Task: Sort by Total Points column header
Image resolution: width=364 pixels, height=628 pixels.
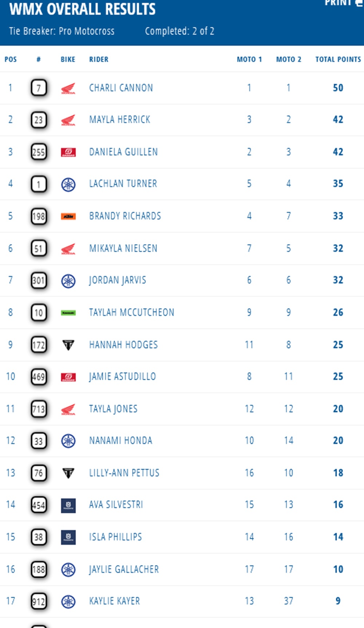Action: point(338,59)
